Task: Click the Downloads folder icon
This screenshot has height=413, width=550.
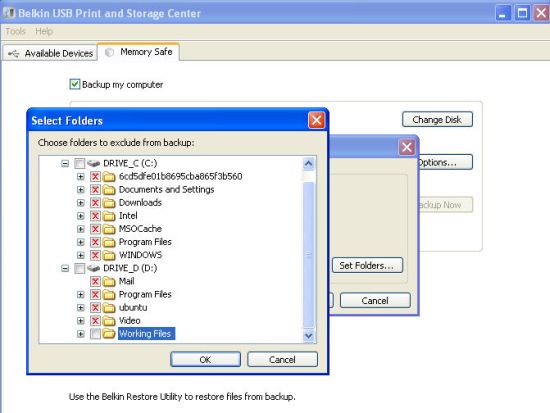Action: tap(109, 203)
